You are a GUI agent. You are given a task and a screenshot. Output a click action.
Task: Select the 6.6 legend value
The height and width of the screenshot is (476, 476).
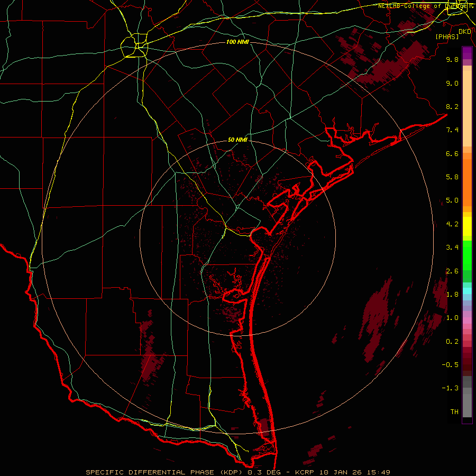pyautogui.click(x=452, y=153)
